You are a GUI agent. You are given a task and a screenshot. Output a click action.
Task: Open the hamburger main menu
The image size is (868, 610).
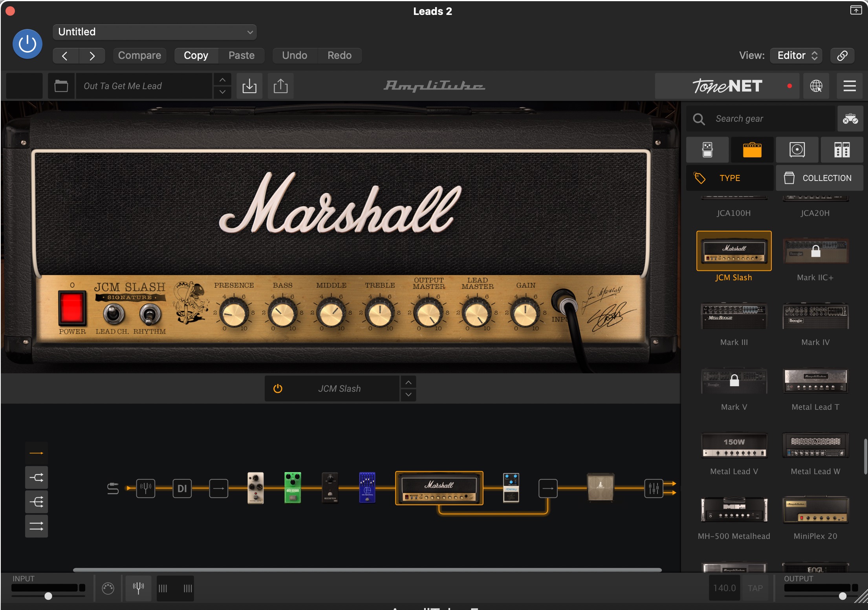(x=850, y=86)
